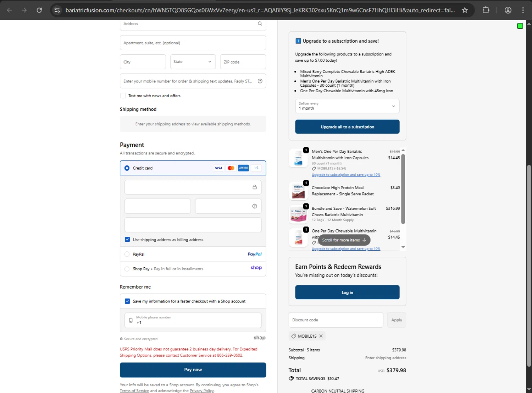Click the Watermelon Soft Chews bundle thumbnail
This screenshot has height=393, width=532.
(x=298, y=214)
